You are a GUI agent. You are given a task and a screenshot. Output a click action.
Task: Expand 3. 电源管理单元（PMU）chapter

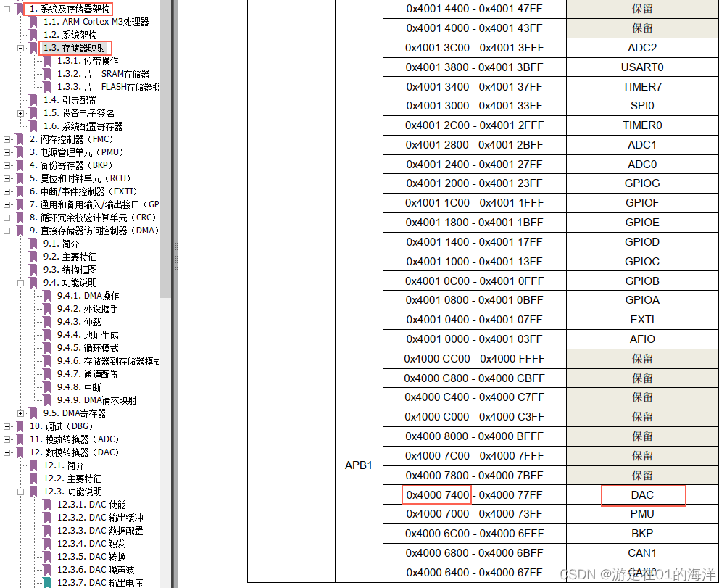pyautogui.click(x=7, y=152)
